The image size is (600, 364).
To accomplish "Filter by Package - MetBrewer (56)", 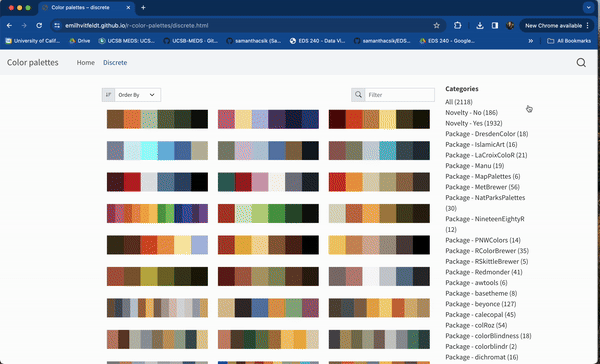I will click(482, 187).
